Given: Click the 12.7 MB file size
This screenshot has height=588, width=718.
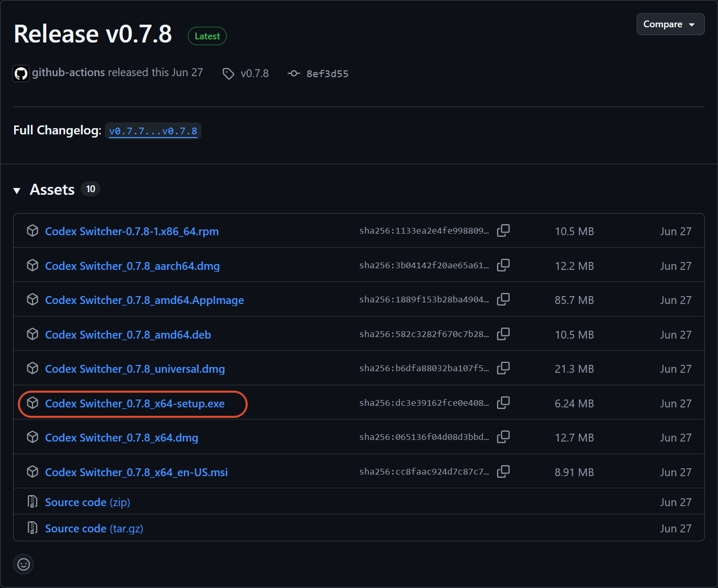Looking at the screenshot, I should [x=574, y=438].
